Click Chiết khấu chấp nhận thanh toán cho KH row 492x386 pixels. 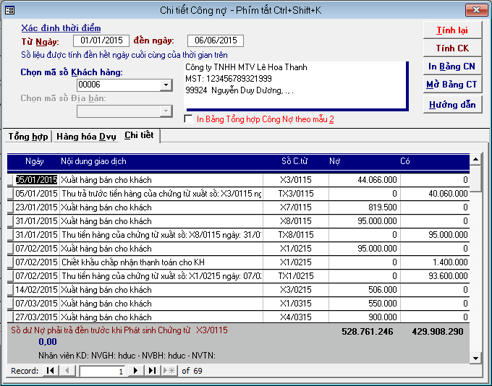point(133,262)
